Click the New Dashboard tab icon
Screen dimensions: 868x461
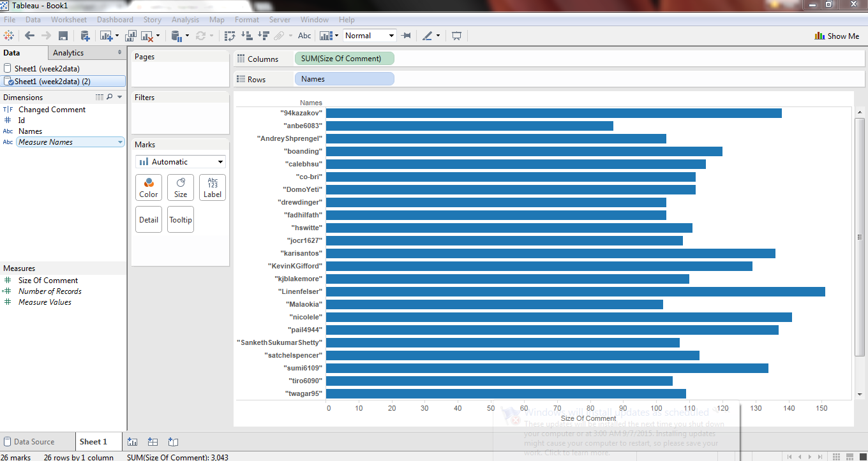(x=153, y=441)
